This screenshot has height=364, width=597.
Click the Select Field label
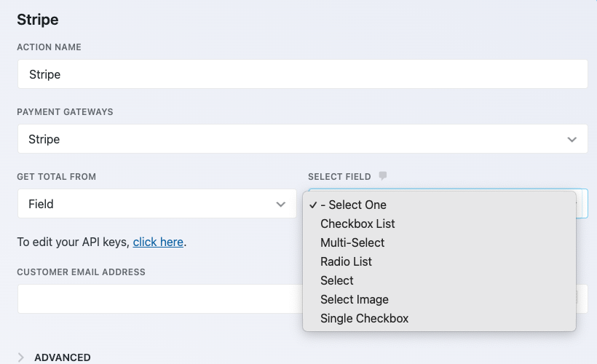point(339,177)
